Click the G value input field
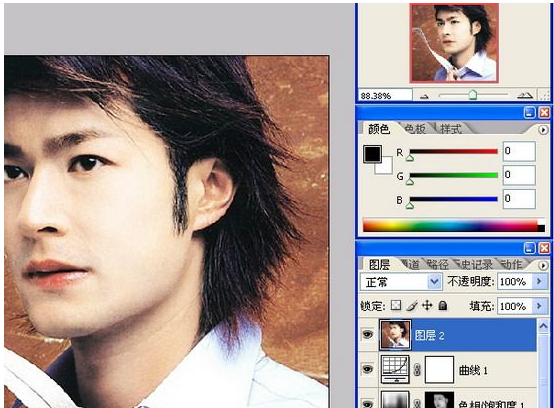Screen dimensions: 554x408 click(x=519, y=175)
